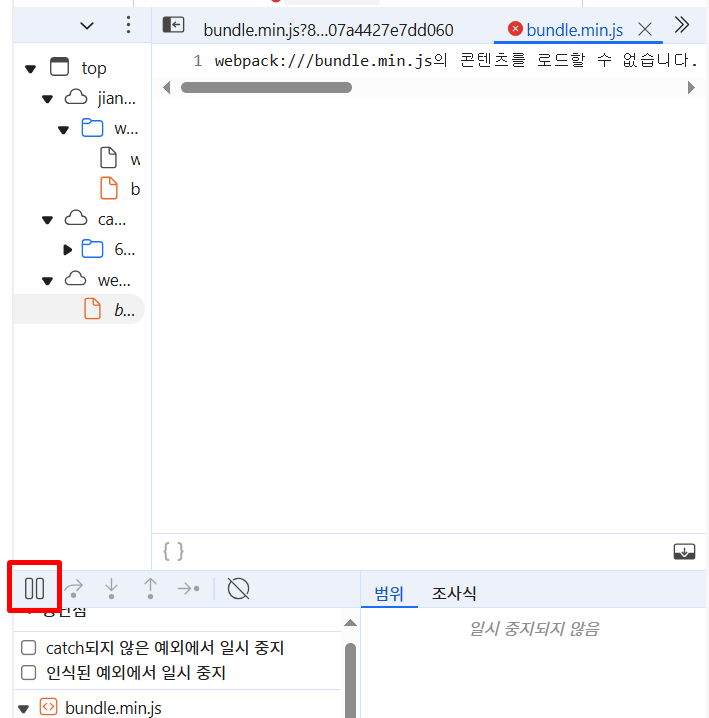Viewport: 709px width, 718px height.
Task: Enable pause on caught exceptions checkbox
Action: 28,672
